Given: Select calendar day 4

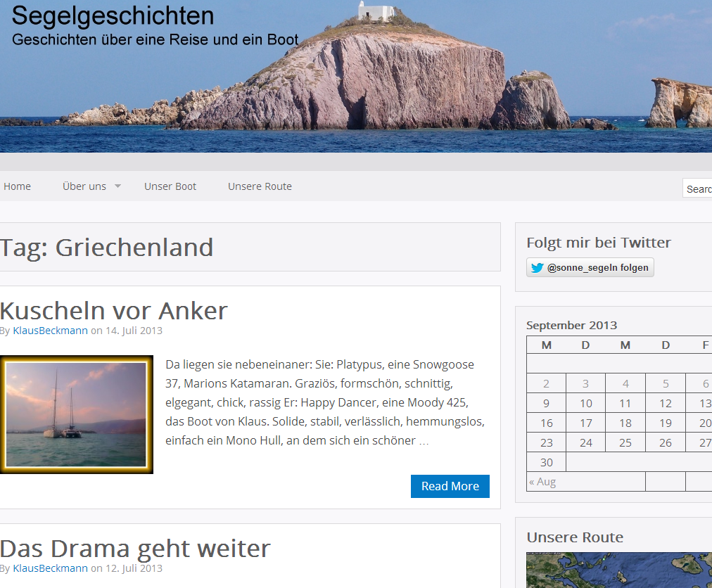Looking at the screenshot, I should [625, 383].
